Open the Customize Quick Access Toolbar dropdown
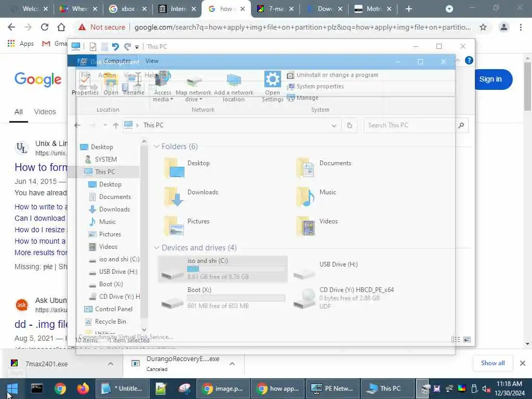The height and width of the screenshot is (399, 532). 137,47
